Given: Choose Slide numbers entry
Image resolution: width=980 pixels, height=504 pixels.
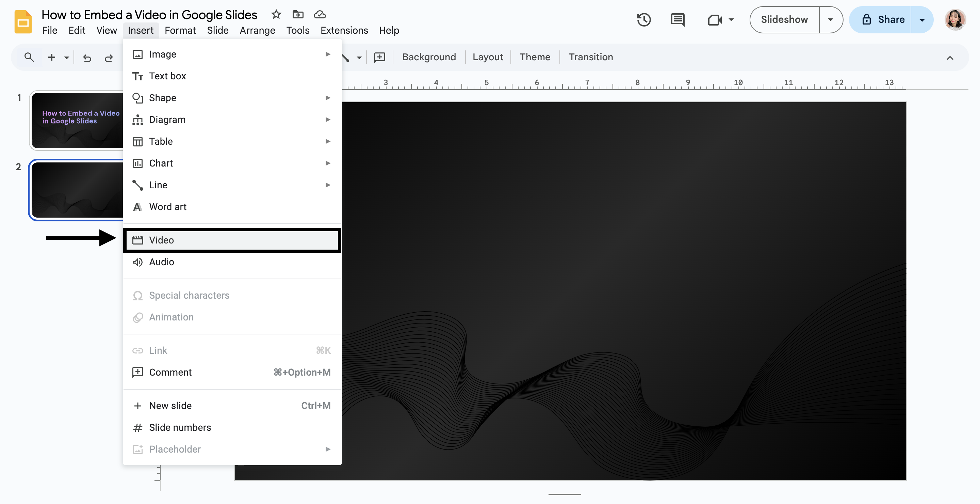Looking at the screenshot, I should [x=232, y=427].
